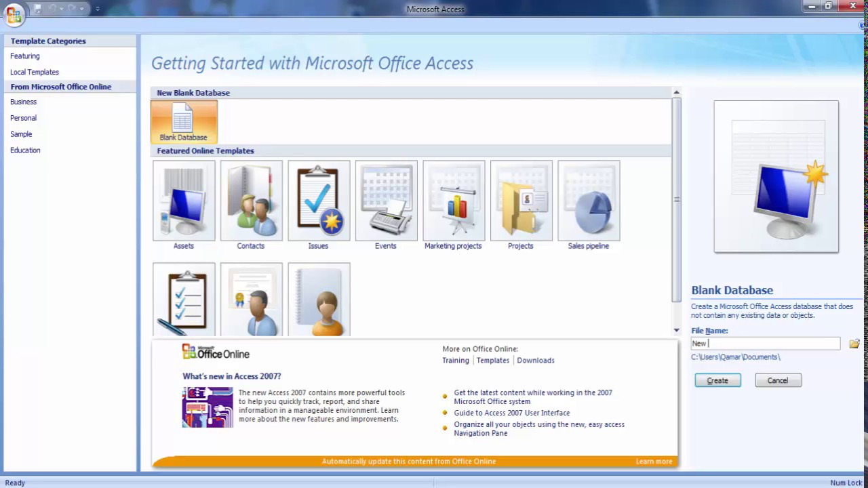
Task: Open Organize all your objects link
Action: [x=539, y=428]
